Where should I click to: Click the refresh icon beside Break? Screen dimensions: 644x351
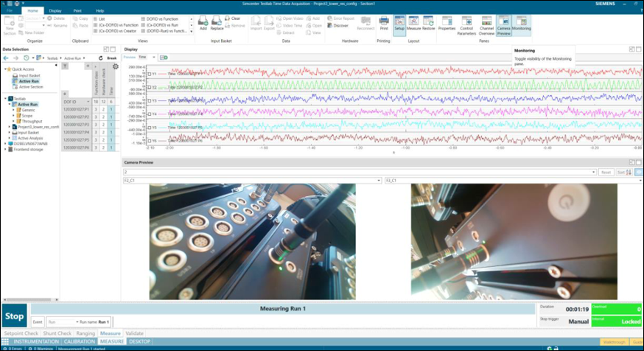(x=101, y=58)
